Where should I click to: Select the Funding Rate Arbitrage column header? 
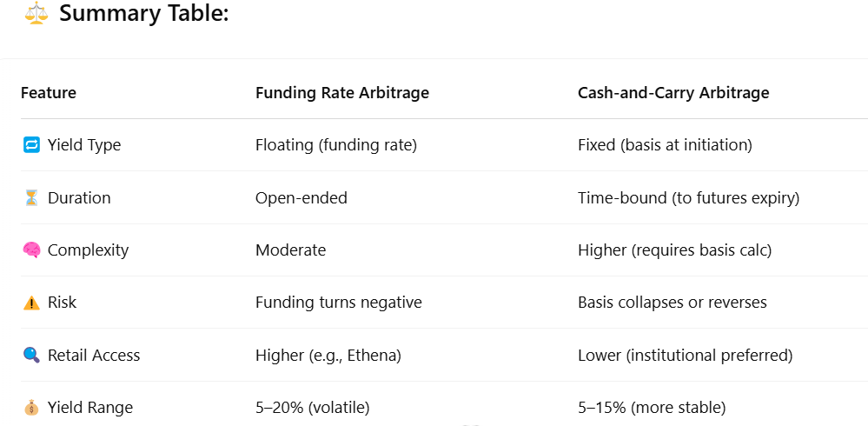[x=342, y=92]
